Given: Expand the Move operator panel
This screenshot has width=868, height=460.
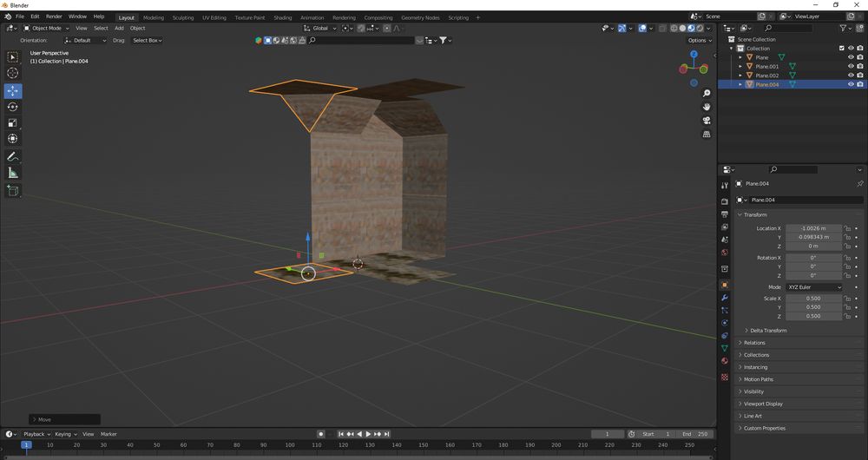Looking at the screenshot, I should 65,419.
